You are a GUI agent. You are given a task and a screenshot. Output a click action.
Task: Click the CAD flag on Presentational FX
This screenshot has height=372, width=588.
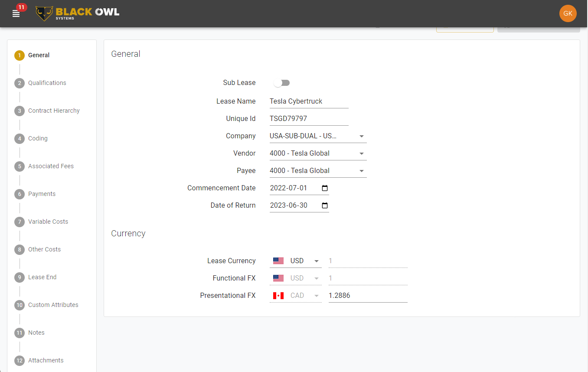[278, 295]
